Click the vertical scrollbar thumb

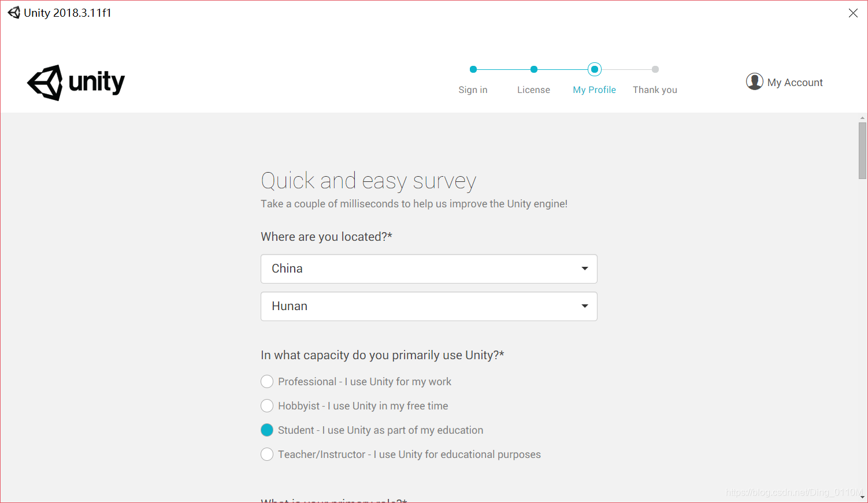862,151
